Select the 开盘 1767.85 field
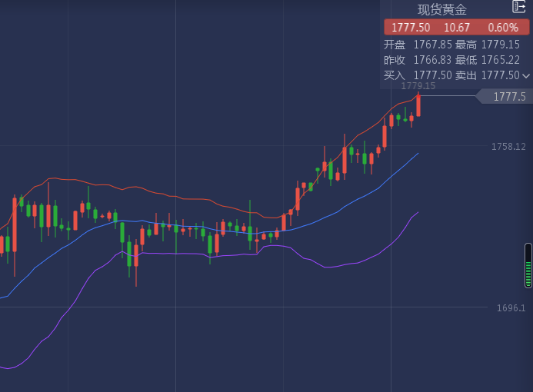This screenshot has width=533, height=392. tap(417, 44)
